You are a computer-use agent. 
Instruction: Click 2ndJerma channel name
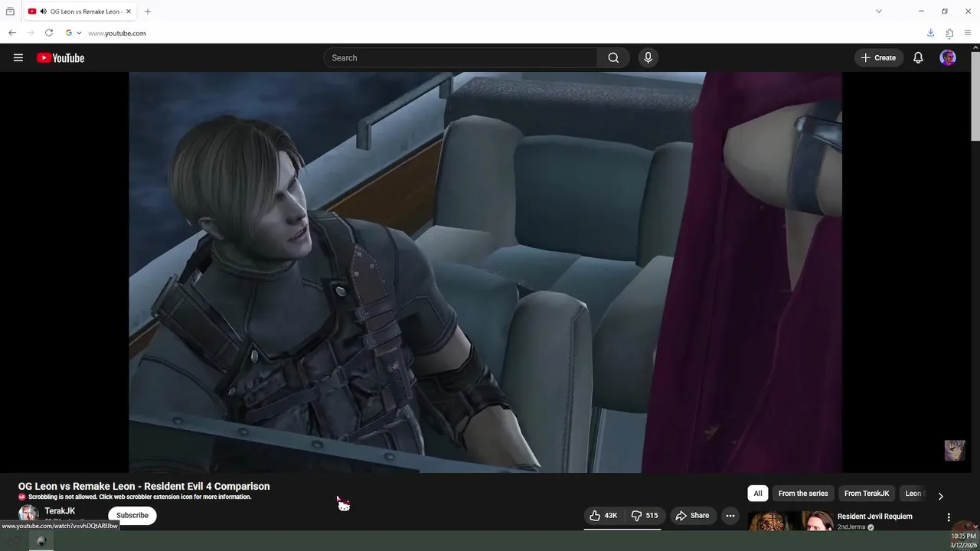tap(851, 527)
